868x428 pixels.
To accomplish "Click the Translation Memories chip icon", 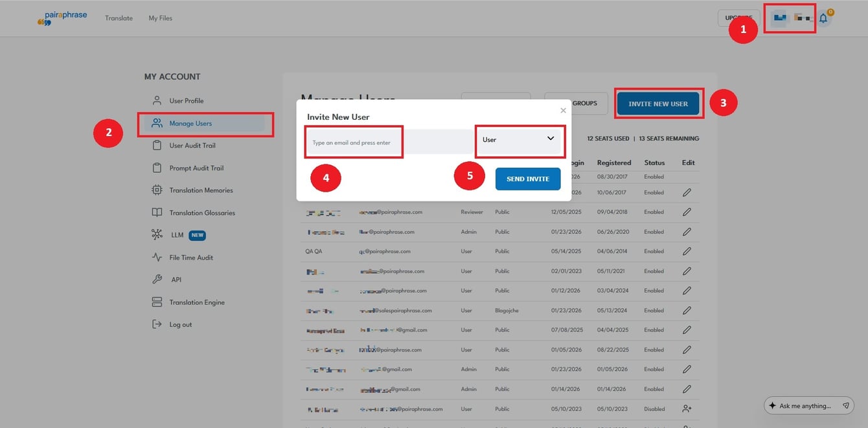I will click(157, 190).
